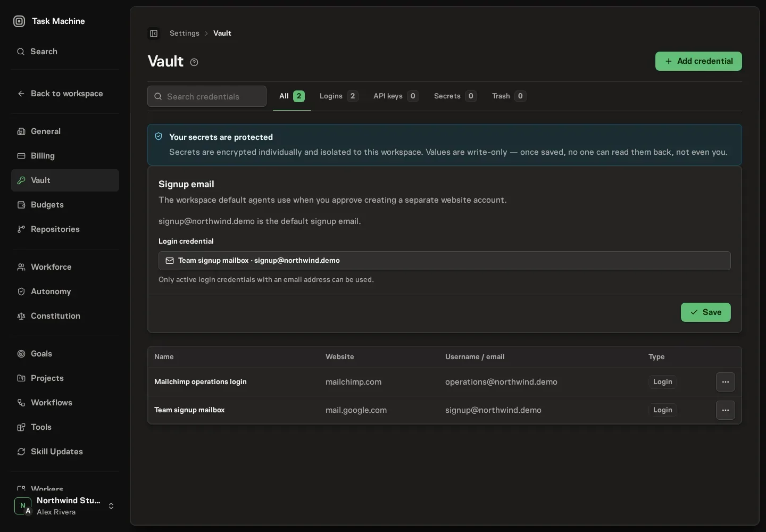Image resolution: width=766 pixels, height=532 pixels.
Task: Open the help icon next to Vault title
Action: [x=194, y=62]
